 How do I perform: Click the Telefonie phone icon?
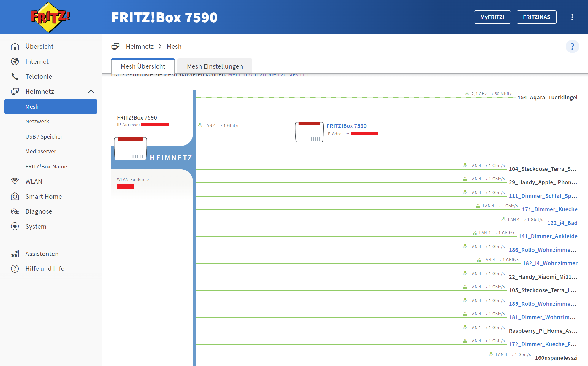click(15, 77)
